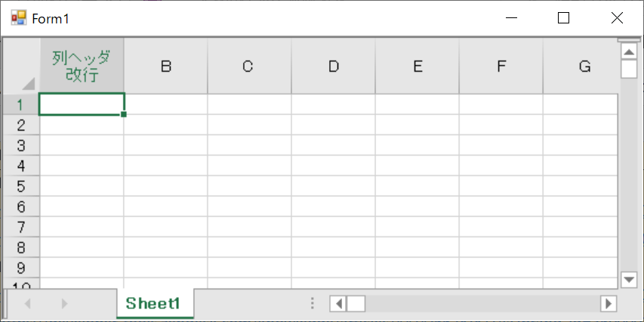644x322 pixels.
Task: Click the vertical scrollbar up arrow
Action: click(x=629, y=52)
